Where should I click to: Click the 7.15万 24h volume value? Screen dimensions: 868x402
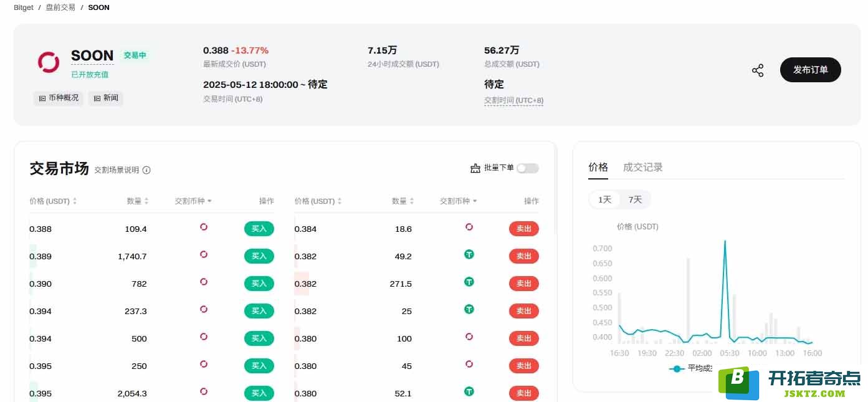click(x=382, y=50)
